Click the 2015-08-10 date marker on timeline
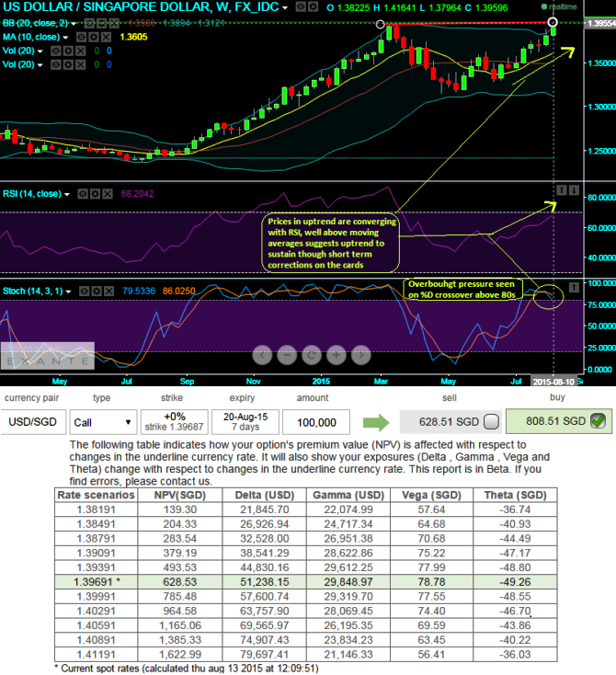Viewport: 616px width, 675px height. tap(553, 382)
